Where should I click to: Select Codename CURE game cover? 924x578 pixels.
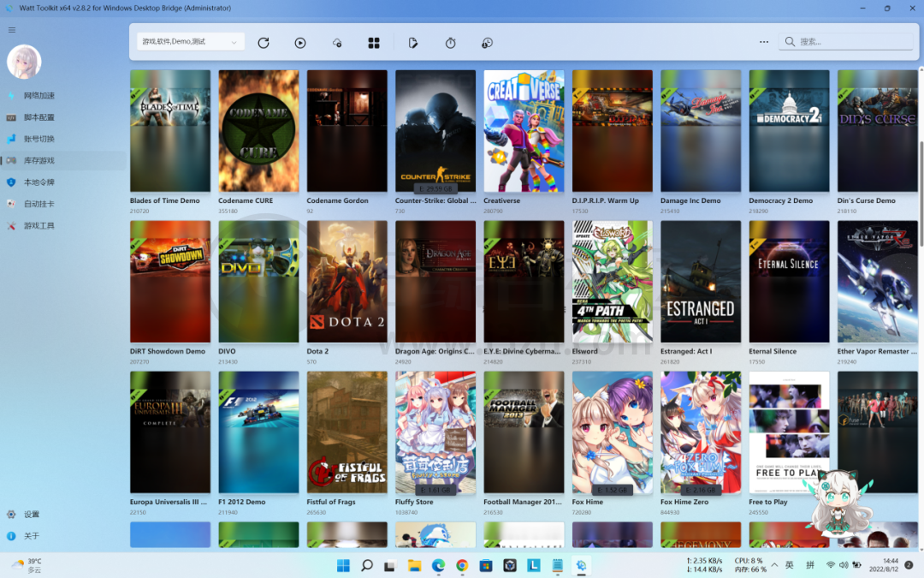point(258,131)
